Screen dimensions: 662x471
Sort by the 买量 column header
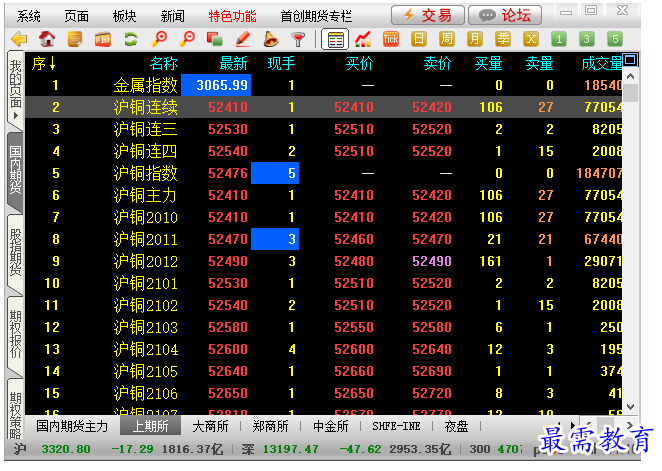click(x=488, y=64)
